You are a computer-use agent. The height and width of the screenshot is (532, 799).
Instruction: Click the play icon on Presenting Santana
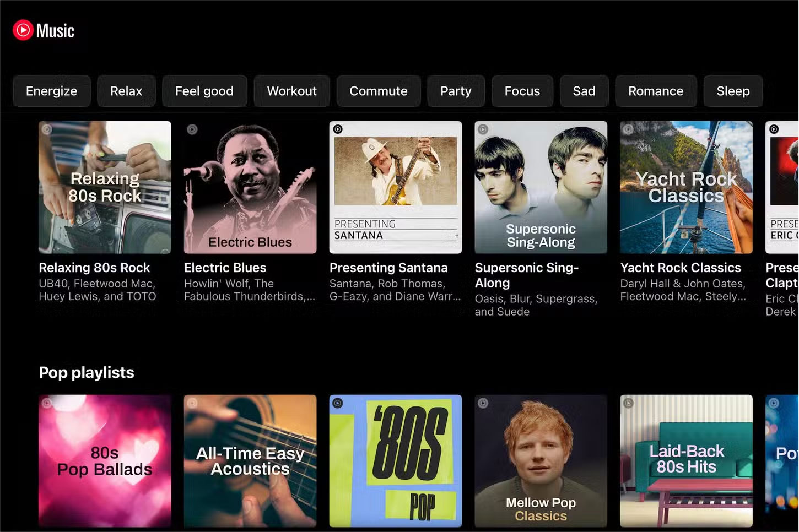pyautogui.click(x=337, y=129)
